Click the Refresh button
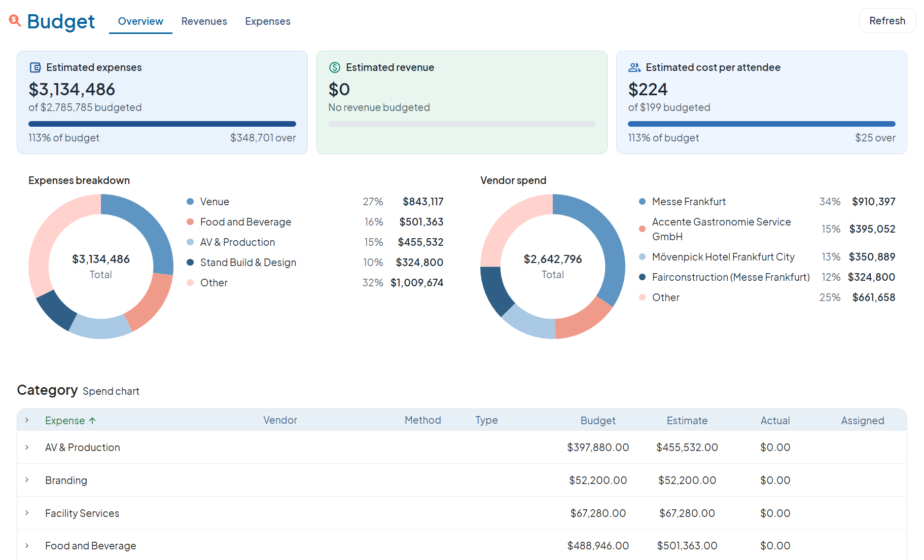Screen dimensions: 924x560 887,21
